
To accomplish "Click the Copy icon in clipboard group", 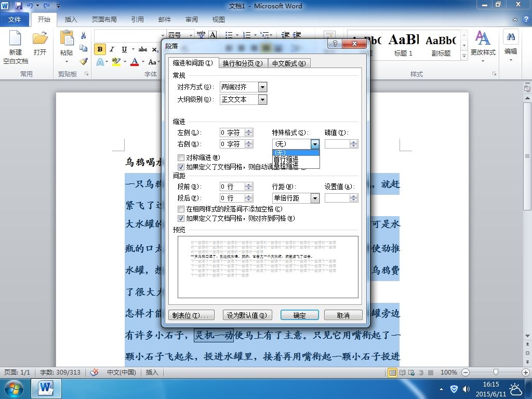I will click(84, 48).
